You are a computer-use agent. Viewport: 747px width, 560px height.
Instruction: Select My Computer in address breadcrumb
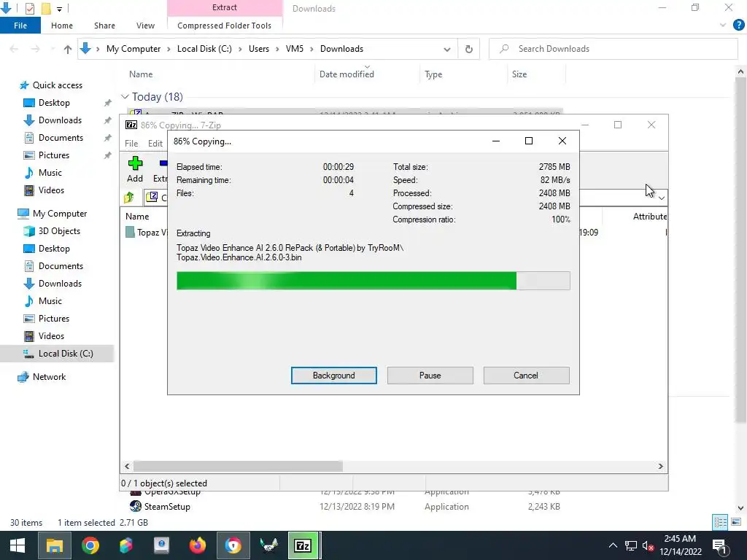click(133, 49)
